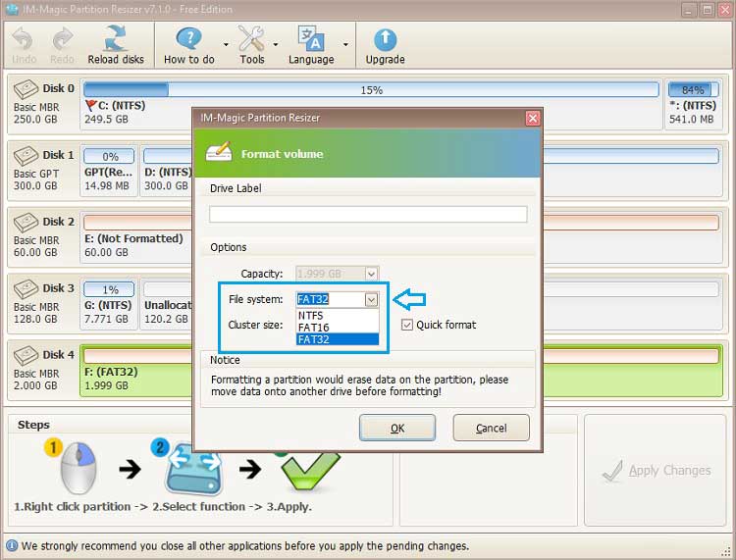
Task: Click the mouse icon for step 1
Action: [x=78, y=467]
